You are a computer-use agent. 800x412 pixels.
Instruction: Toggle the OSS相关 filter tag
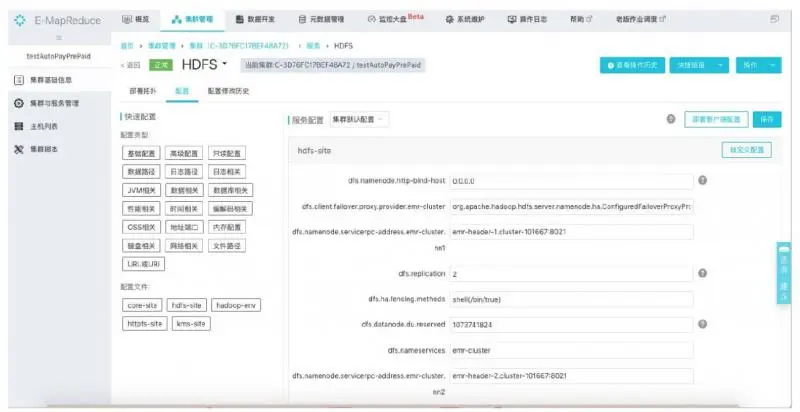[x=141, y=227]
